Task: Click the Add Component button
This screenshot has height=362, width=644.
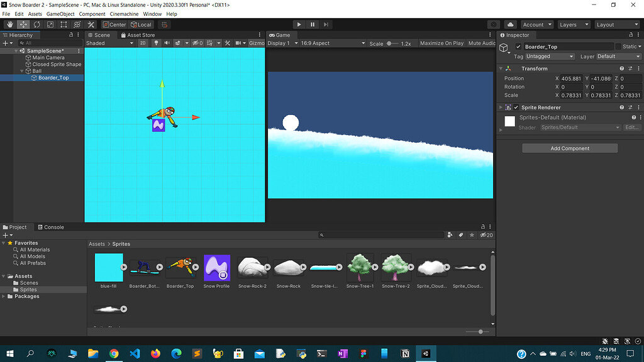Action: click(x=570, y=148)
